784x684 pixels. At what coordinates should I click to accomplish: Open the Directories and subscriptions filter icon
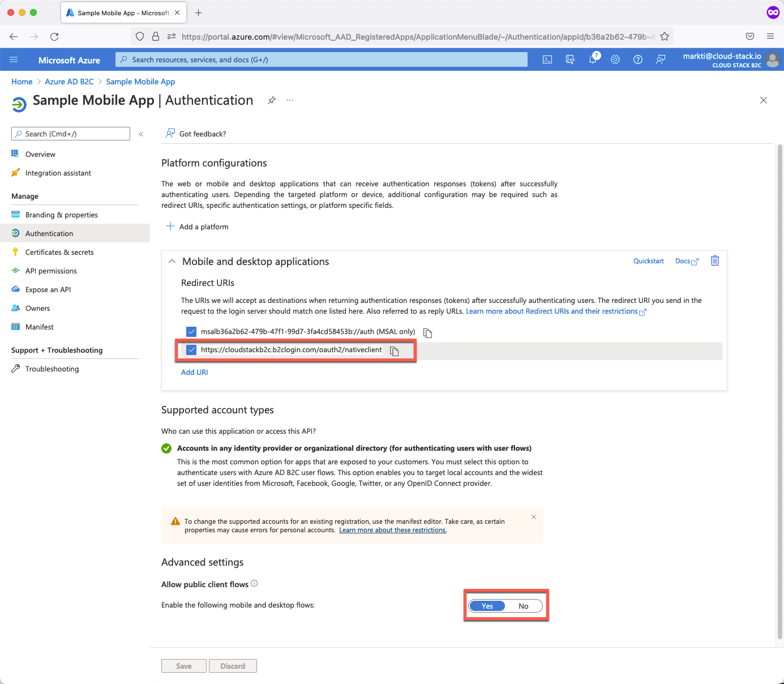point(570,59)
